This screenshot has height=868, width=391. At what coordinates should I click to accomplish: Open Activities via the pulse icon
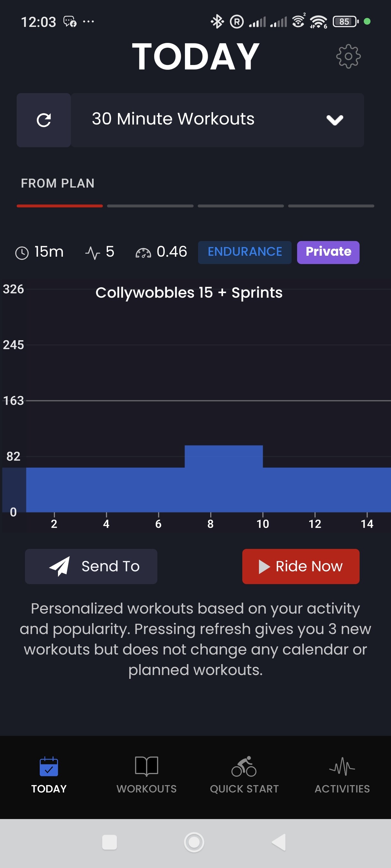(342, 767)
